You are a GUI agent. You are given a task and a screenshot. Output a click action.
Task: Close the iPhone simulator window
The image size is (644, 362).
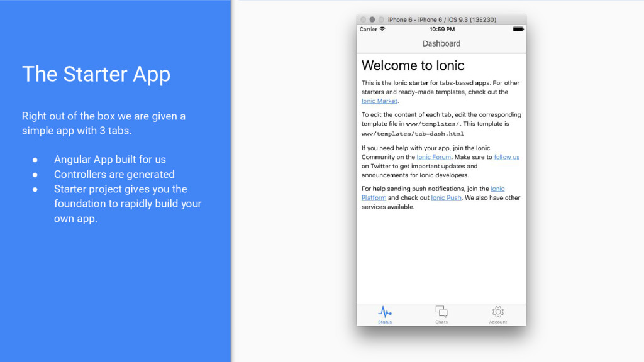(x=363, y=19)
